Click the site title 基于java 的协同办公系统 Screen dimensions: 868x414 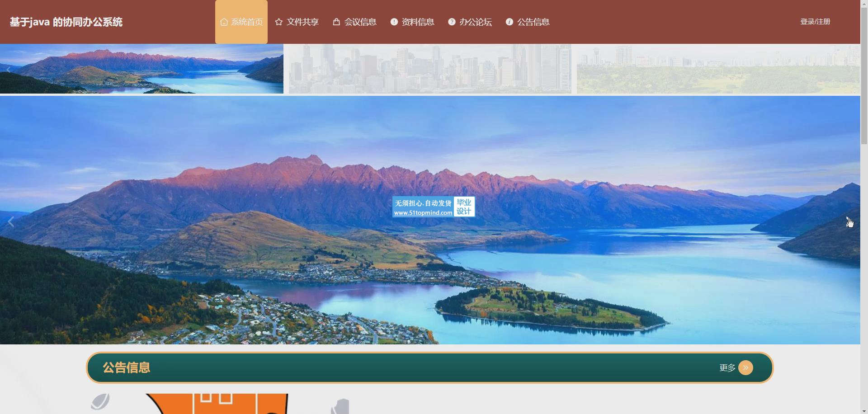tap(66, 22)
